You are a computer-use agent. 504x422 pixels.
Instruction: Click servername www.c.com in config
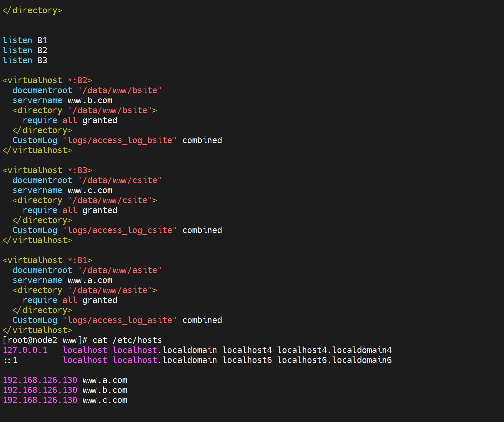click(62, 190)
